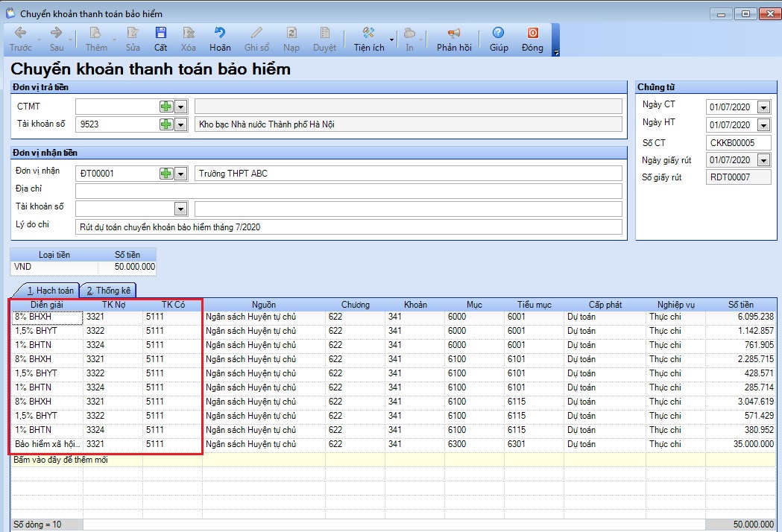
Task: Select the 'Bảo hiểm xã hội' description cell
Action: (47, 444)
